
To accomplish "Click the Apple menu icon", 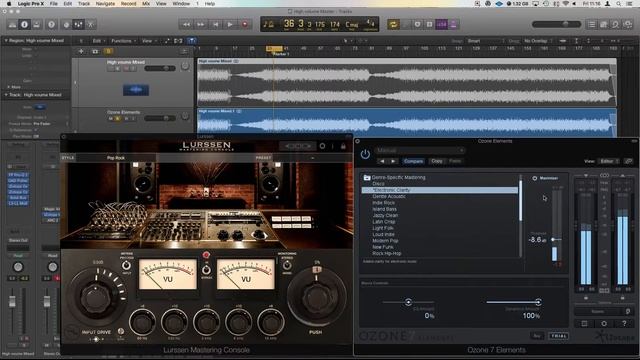I will 9,4.
